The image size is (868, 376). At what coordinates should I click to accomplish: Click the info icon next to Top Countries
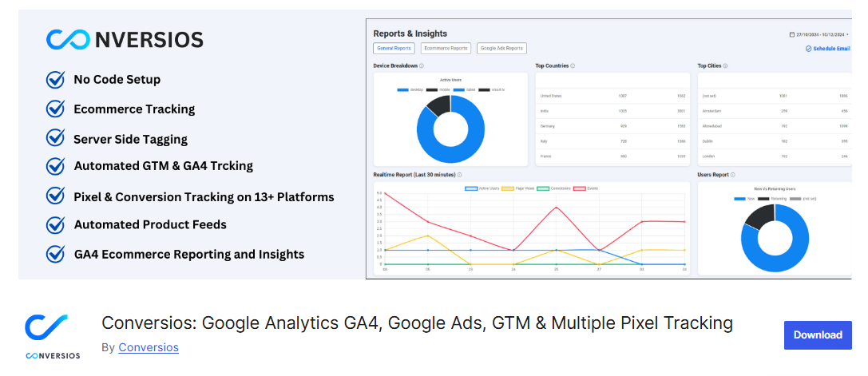click(x=573, y=66)
